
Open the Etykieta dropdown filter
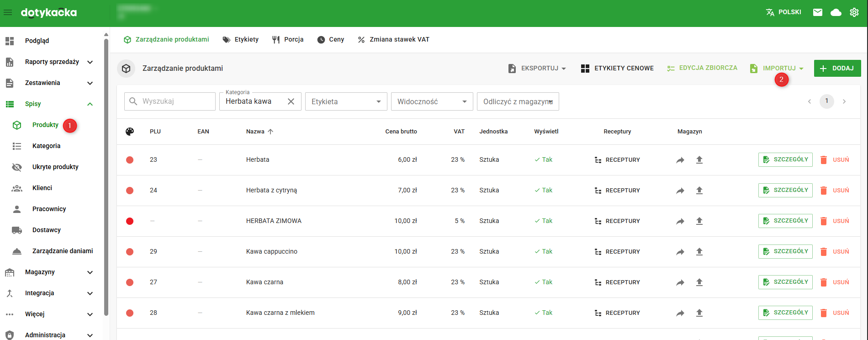pyautogui.click(x=346, y=101)
